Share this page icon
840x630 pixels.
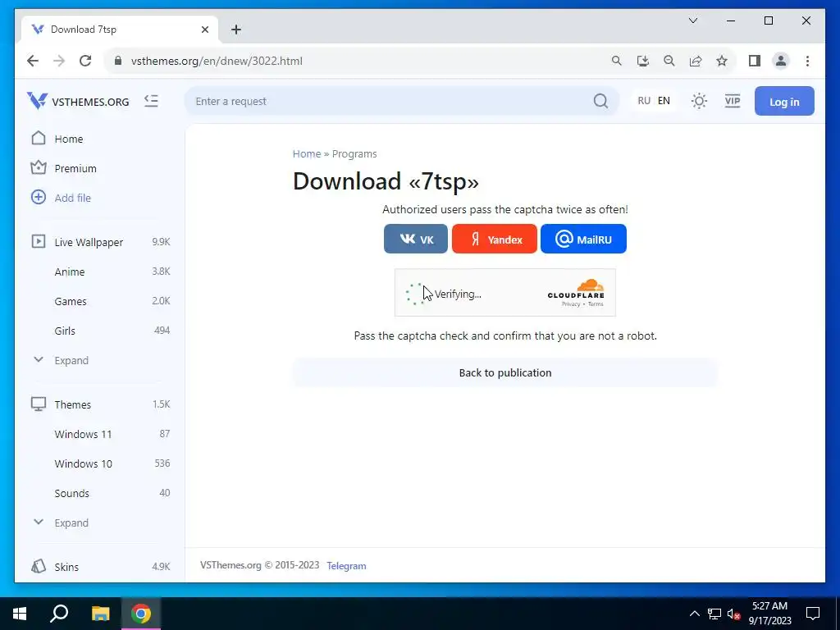(696, 61)
